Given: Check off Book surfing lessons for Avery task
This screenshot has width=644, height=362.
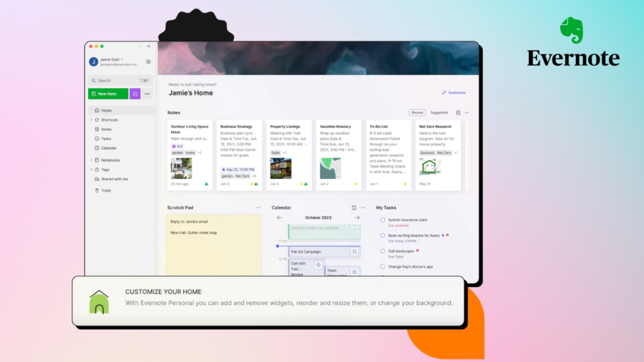Looking at the screenshot, I should pos(382,236).
